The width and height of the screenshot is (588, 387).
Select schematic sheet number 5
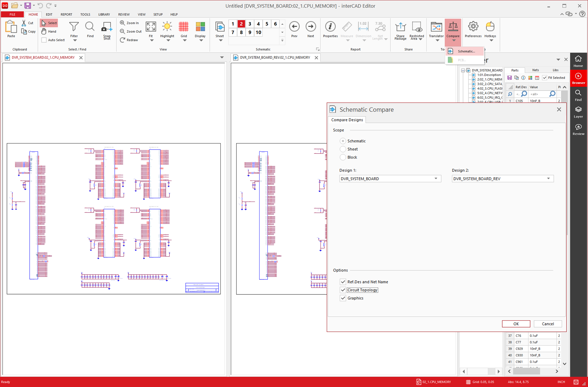click(267, 24)
